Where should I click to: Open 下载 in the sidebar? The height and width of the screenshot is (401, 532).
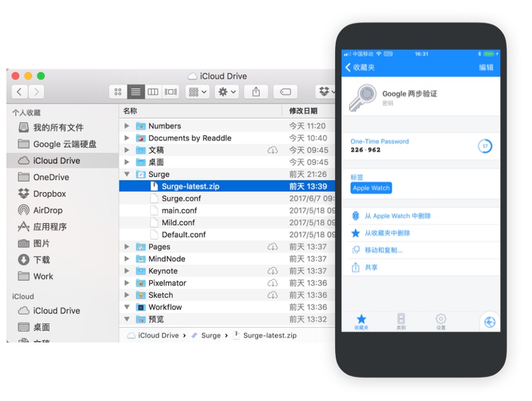pyautogui.click(x=34, y=260)
